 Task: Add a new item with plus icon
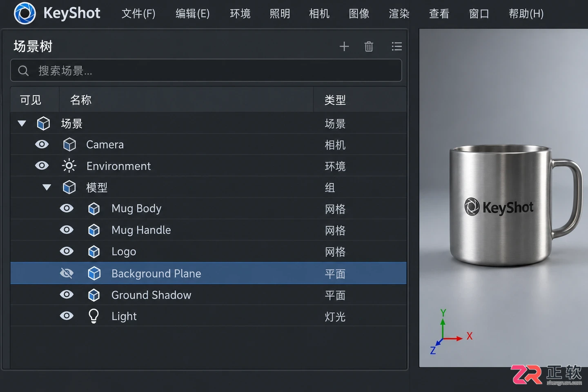(344, 47)
